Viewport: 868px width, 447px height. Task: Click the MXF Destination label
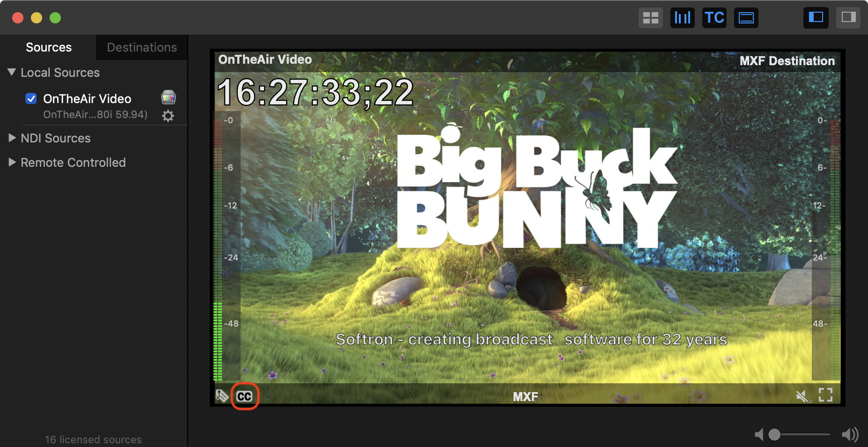(787, 61)
